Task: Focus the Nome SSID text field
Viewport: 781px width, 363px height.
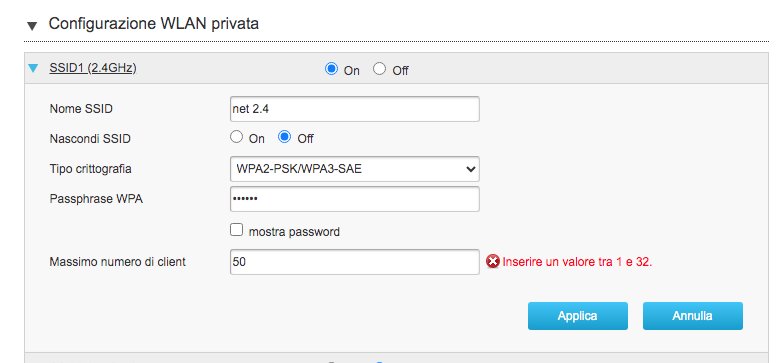Action: 355,109
